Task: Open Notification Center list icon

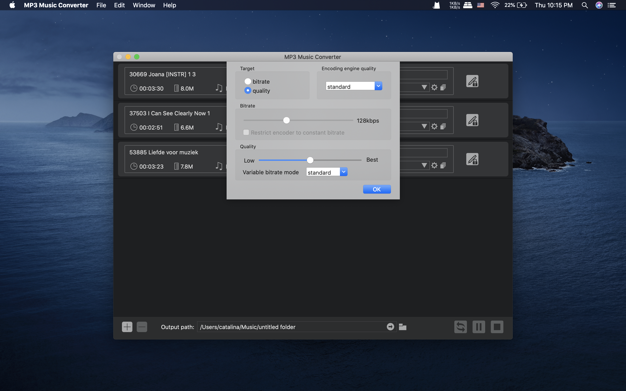Action: 612,5
